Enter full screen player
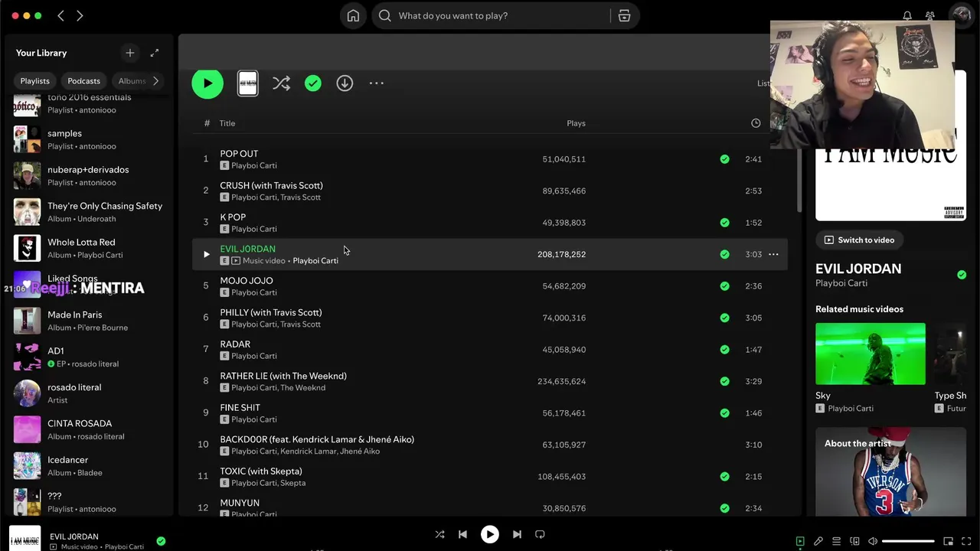Image resolution: width=980 pixels, height=551 pixels. pos(966,541)
